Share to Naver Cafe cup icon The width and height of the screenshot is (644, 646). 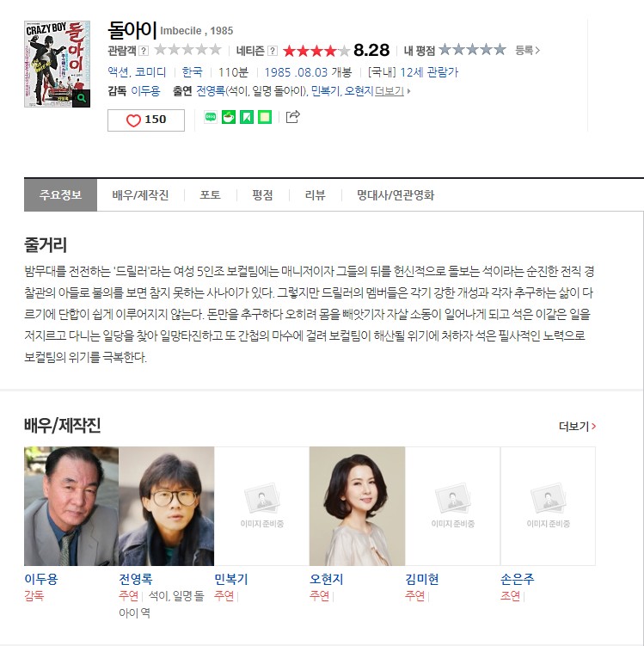click(x=229, y=118)
